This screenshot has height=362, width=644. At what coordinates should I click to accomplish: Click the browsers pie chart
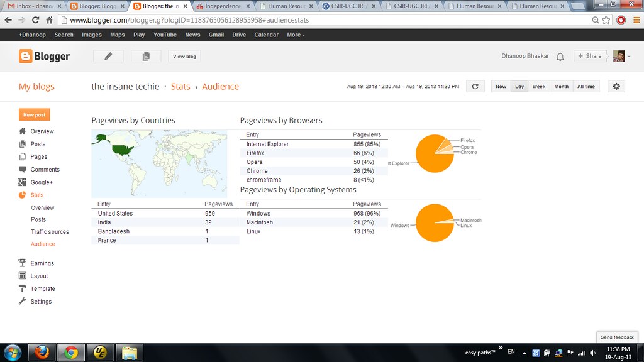tap(435, 153)
